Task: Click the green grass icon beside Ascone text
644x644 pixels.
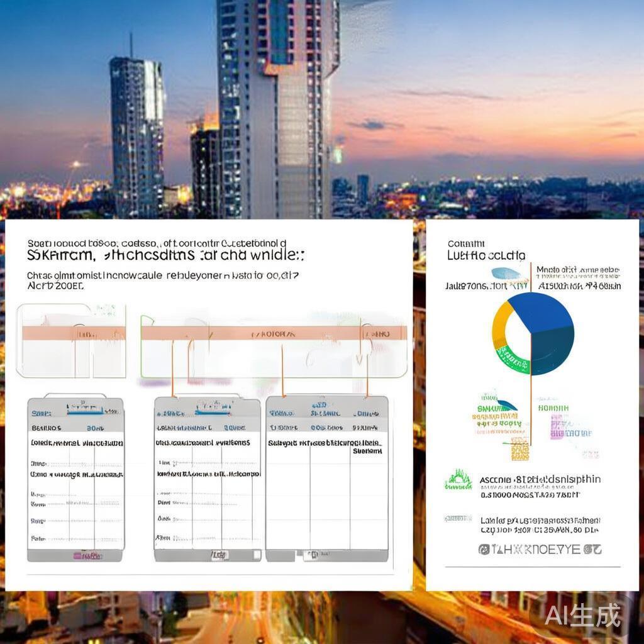Action: (x=458, y=480)
